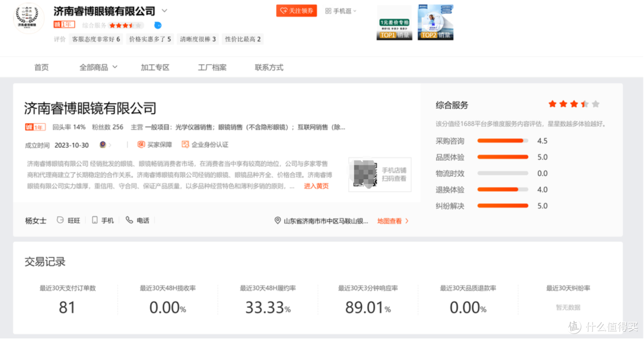Click the 清晰度很棒 3 review tag
The width and height of the screenshot is (644, 340).
tap(198, 39)
